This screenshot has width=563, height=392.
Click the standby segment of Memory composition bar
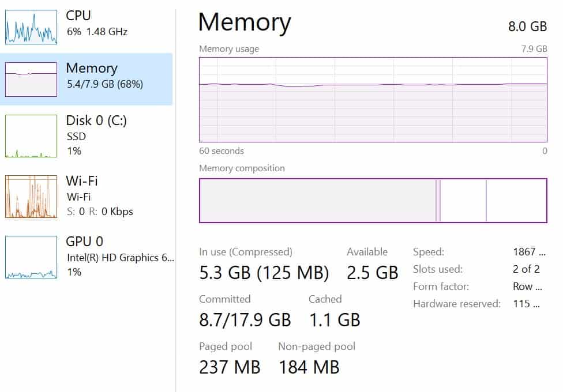pyautogui.click(x=463, y=200)
